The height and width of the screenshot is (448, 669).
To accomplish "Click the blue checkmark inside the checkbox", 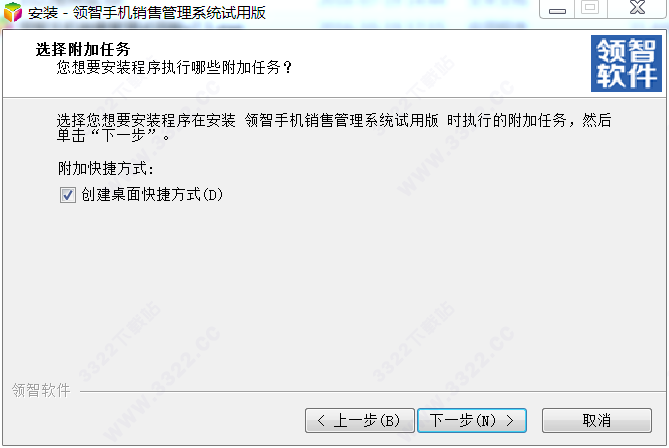I will (68, 195).
